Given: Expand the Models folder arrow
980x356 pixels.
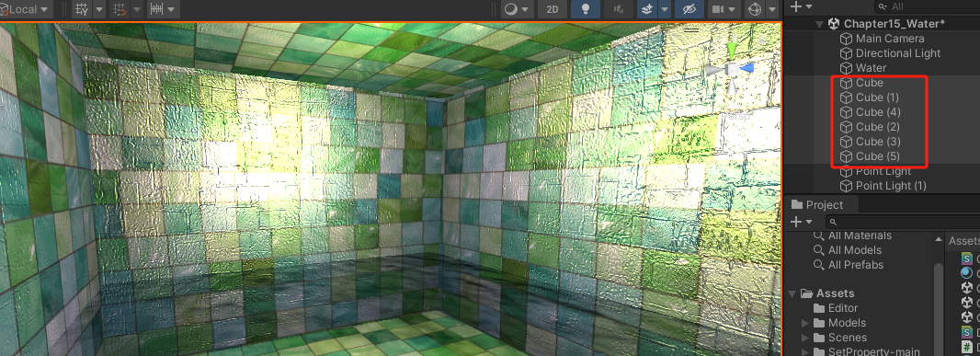Looking at the screenshot, I should (805, 323).
